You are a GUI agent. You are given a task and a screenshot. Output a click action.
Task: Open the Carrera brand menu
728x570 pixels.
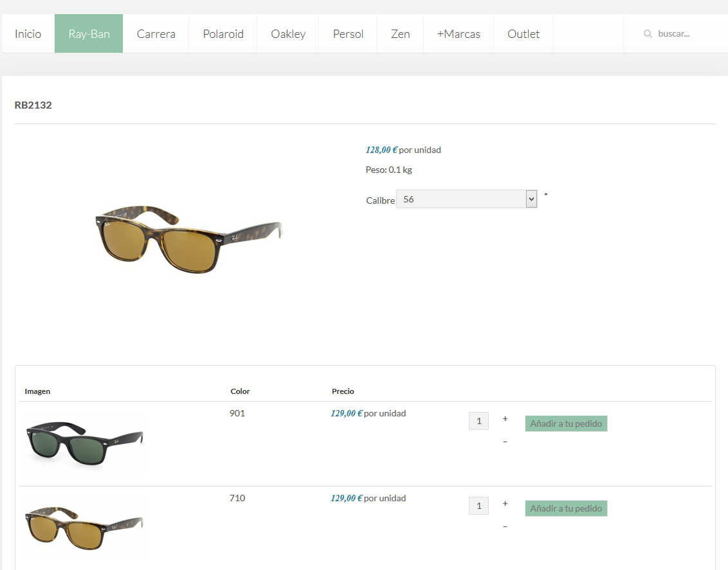click(x=156, y=34)
